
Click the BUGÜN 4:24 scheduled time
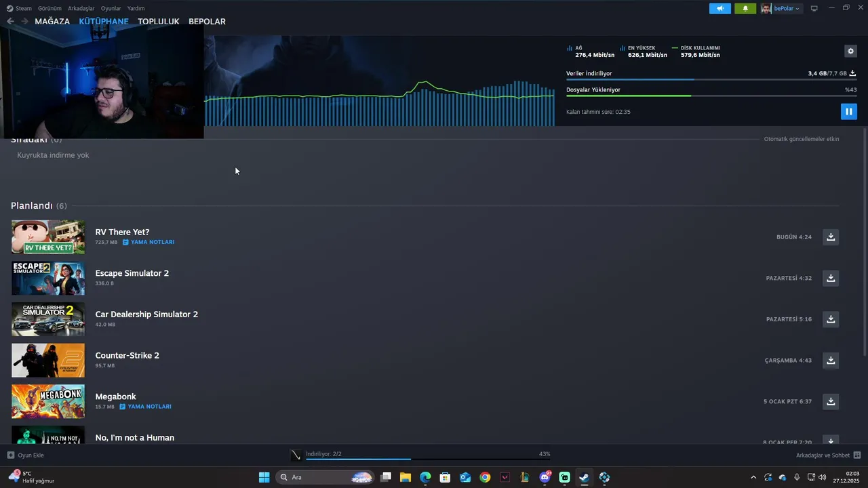pyautogui.click(x=794, y=237)
